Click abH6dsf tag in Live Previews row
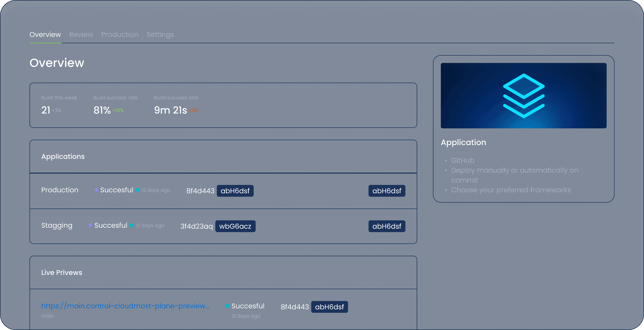This screenshot has width=644, height=330. coord(329,307)
